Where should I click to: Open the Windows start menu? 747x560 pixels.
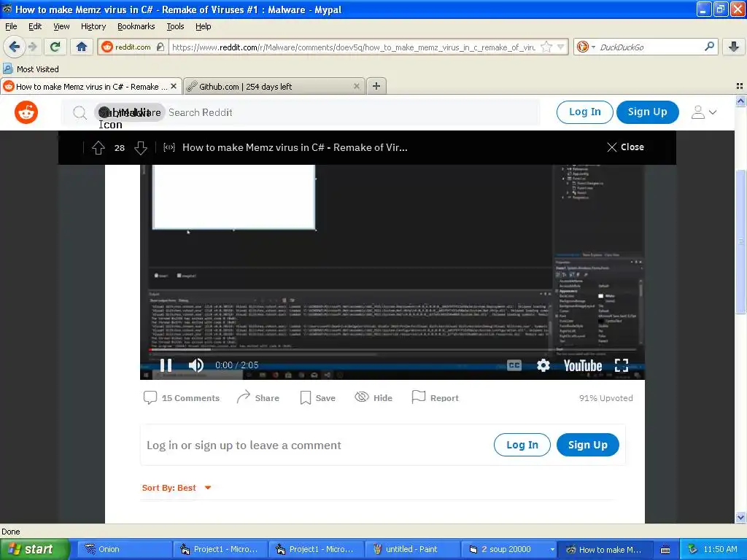click(x=34, y=549)
